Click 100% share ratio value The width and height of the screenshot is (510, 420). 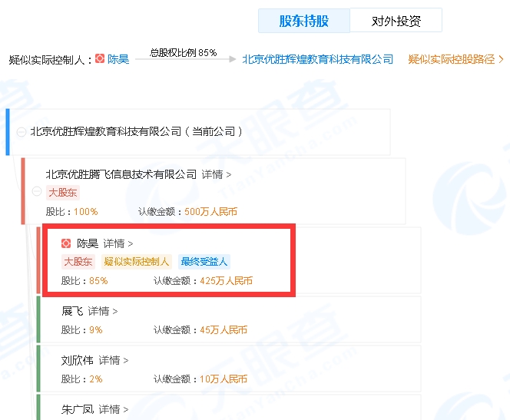86,212
